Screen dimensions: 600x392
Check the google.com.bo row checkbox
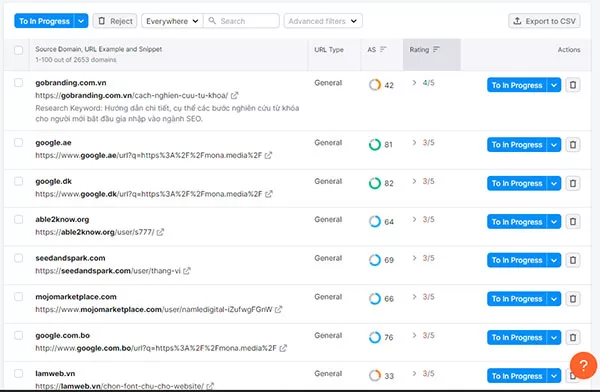pyautogui.click(x=18, y=335)
